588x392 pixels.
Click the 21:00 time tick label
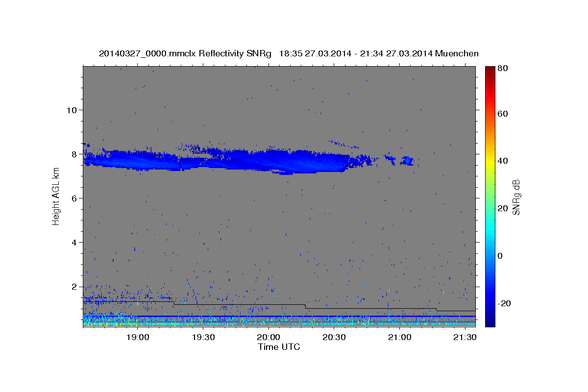(x=400, y=337)
